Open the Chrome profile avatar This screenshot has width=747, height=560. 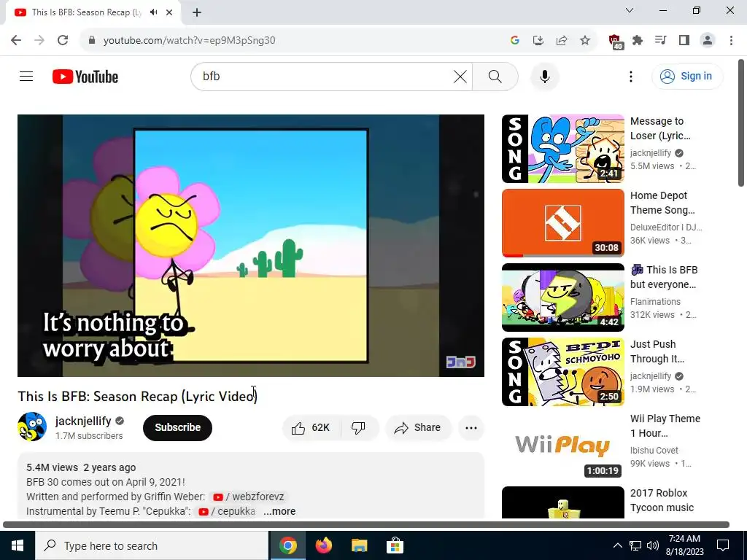click(708, 40)
